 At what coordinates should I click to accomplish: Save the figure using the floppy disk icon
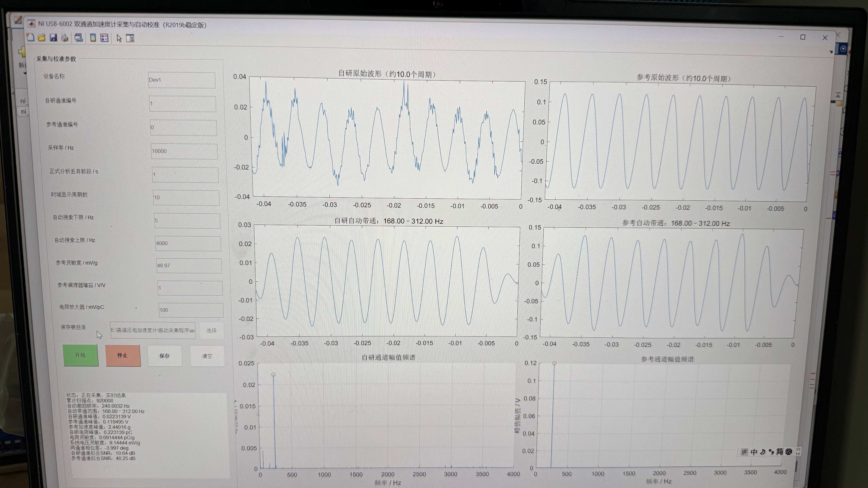point(53,38)
